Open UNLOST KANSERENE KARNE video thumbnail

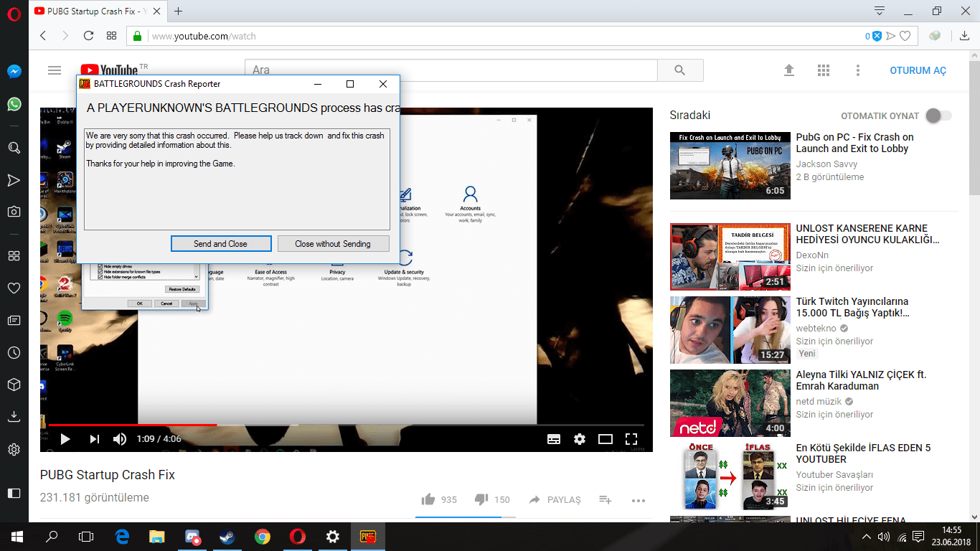click(x=730, y=257)
